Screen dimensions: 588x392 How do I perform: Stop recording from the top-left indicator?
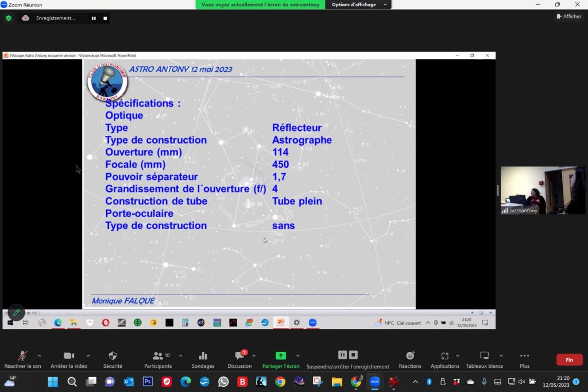point(105,18)
